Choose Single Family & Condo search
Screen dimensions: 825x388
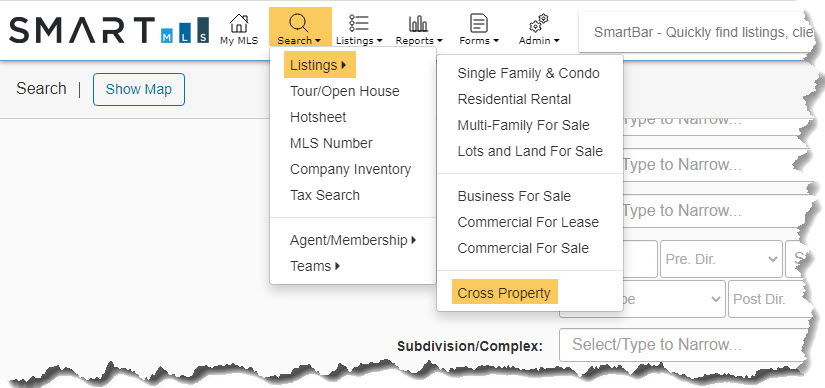pyautogui.click(x=528, y=73)
